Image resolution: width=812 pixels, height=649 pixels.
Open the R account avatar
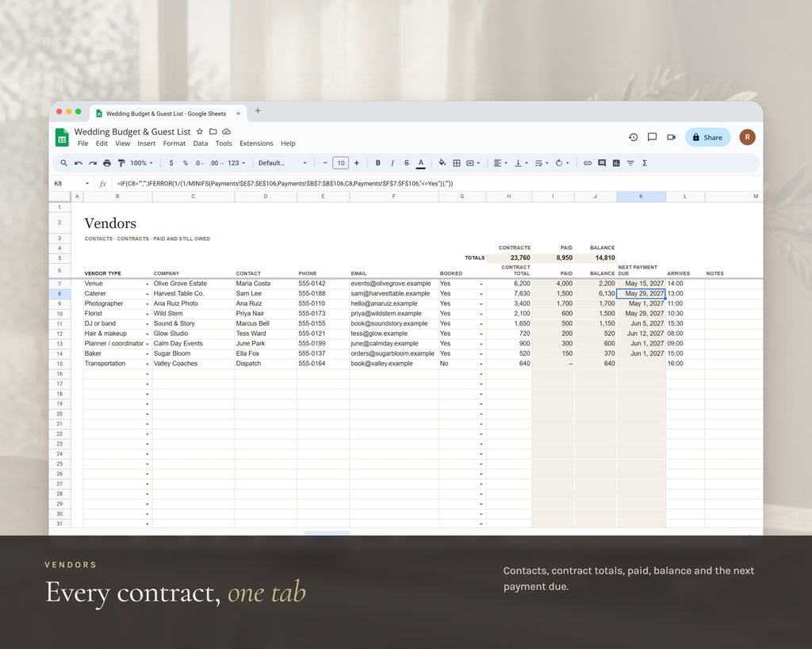[x=747, y=137]
